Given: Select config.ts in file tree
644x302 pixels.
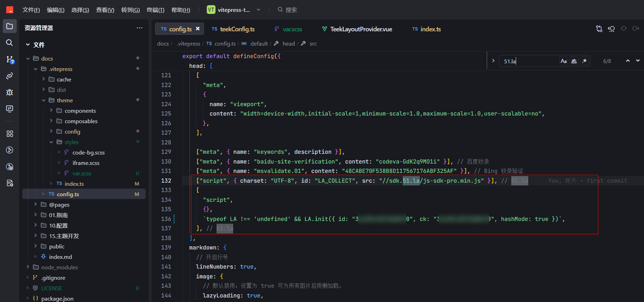Looking at the screenshot, I should click(x=84, y=194).
